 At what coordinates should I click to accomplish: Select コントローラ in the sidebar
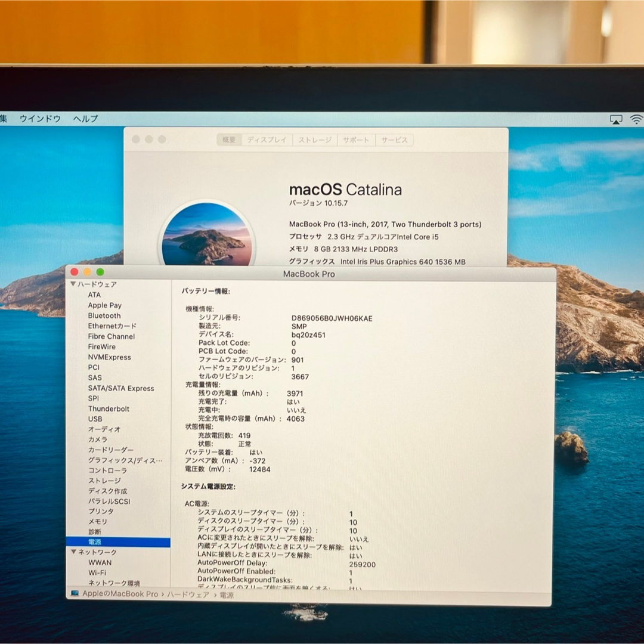click(107, 470)
